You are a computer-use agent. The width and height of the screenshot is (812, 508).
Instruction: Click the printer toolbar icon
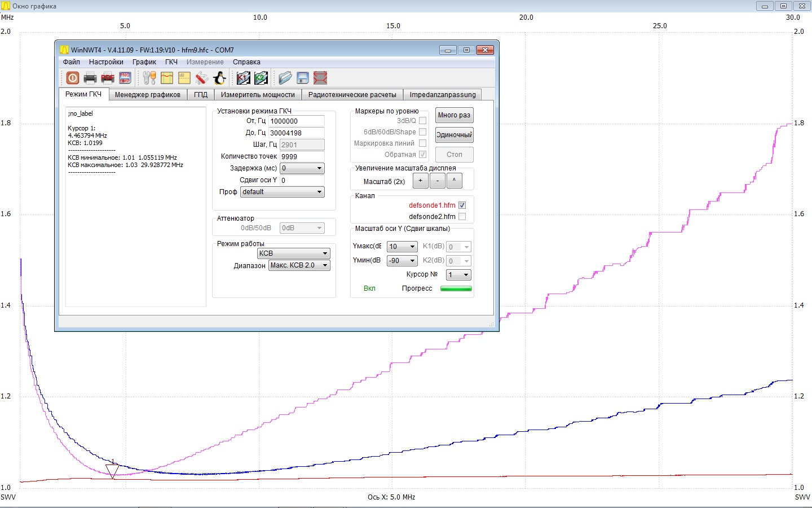click(90, 78)
